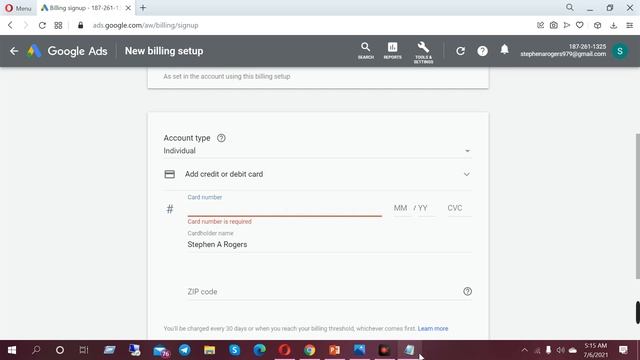This screenshot has height=360, width=640.
Task: Open the Opera Menu button
Action: 18,8
